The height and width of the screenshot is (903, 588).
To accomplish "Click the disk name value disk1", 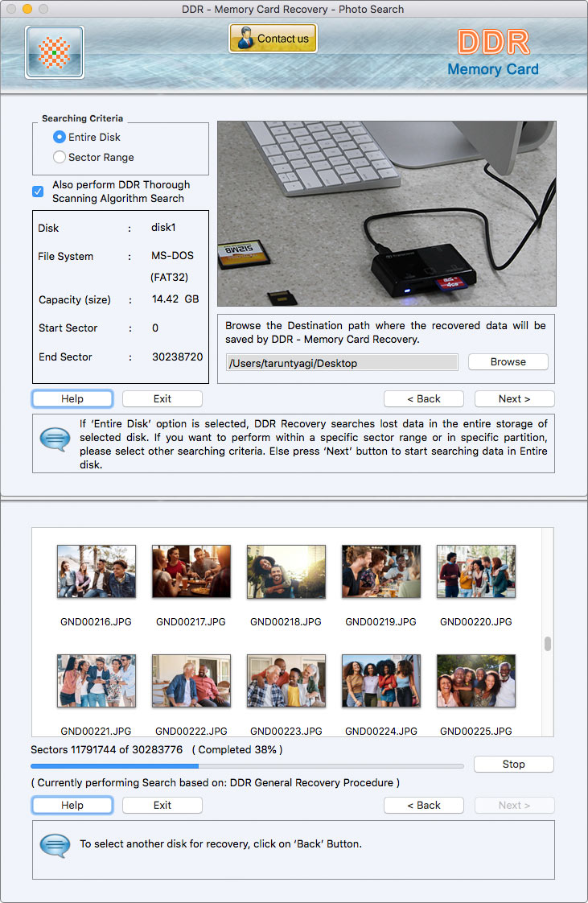I will pos(163,228).
